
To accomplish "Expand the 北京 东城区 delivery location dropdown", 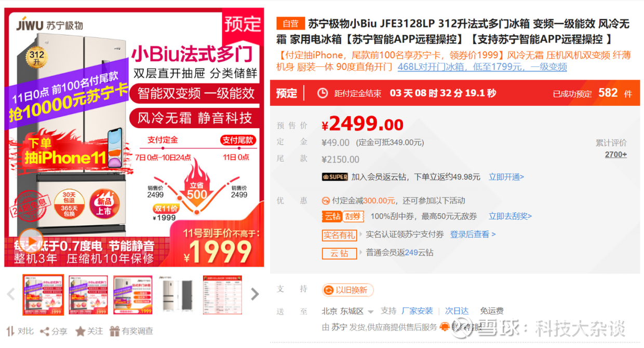I will 347,311.
